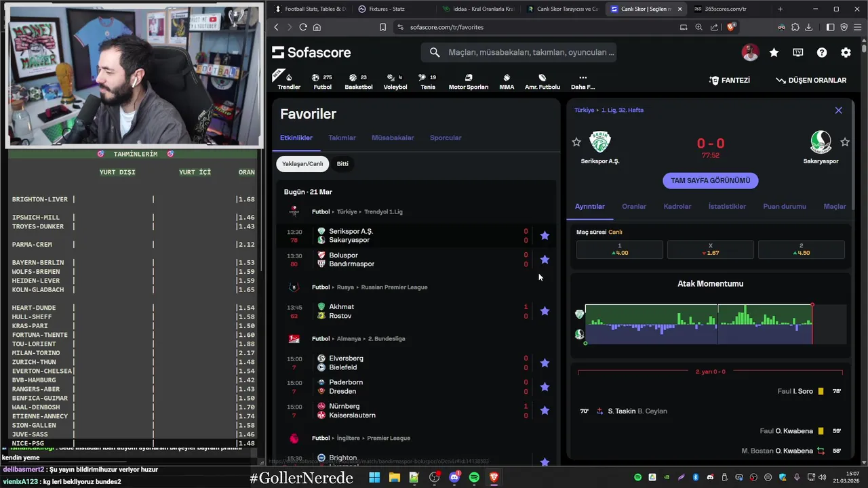
Task: Switch to the 365scores.com browser tab
Action: (x=726, y=9)
